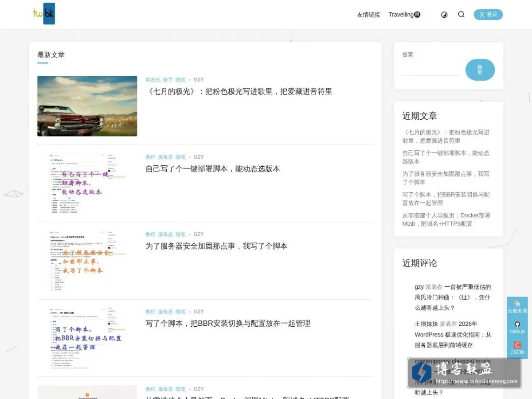Open 一键部署脚本 article thumbnail
Screen dimensions: 532x399
(x=87, y=184)
